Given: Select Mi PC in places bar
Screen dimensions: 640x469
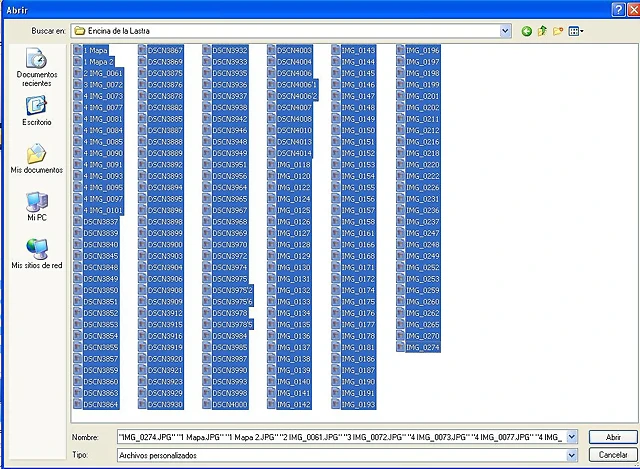Looking at the screenshot, I should click(x=37, y=206).
